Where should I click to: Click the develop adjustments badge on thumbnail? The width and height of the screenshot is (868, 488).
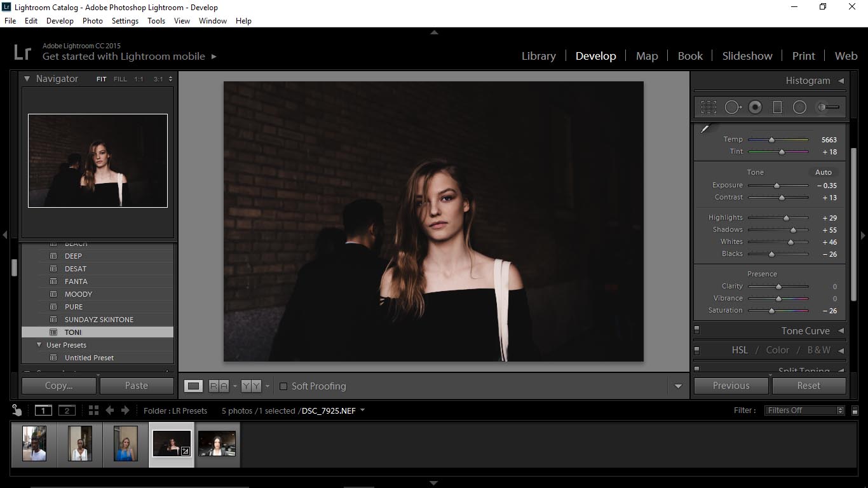185,451
